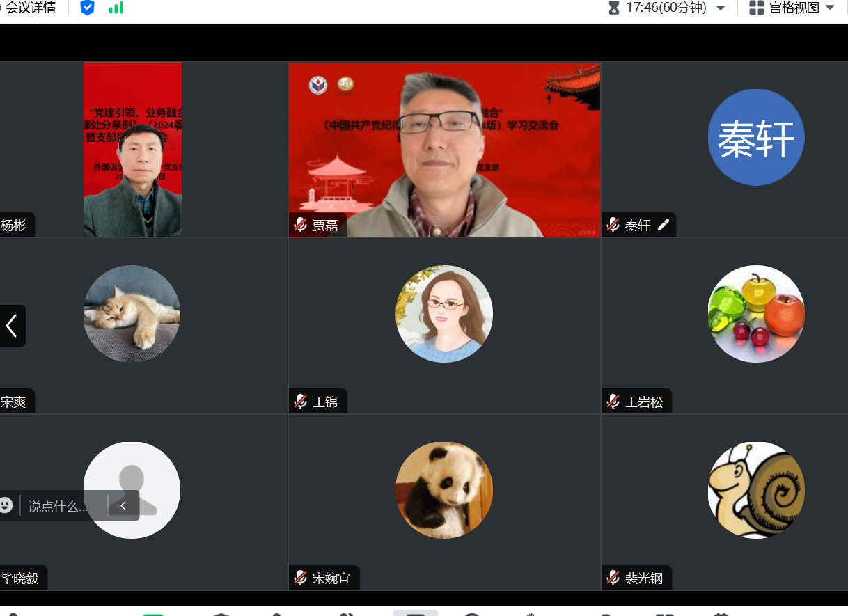This screenshot has width=848, height=616.
Task: Click 宋婉宜's muted microphone icon
Action: (x=301, y=578)
